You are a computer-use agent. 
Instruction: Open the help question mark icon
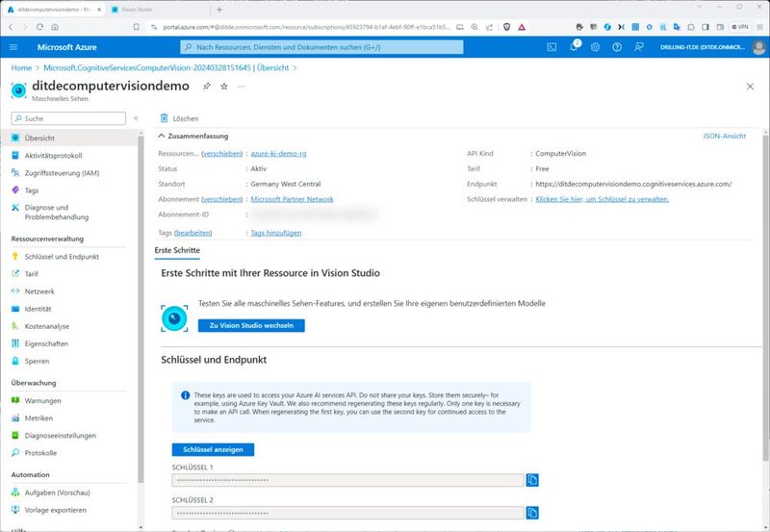[x=617, y=47]
